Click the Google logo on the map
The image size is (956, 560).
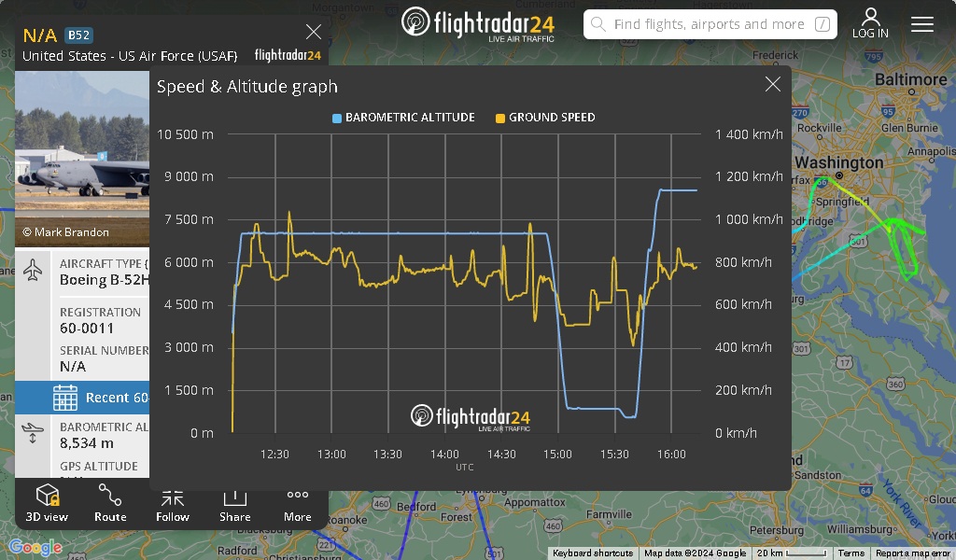pos(35,547)
